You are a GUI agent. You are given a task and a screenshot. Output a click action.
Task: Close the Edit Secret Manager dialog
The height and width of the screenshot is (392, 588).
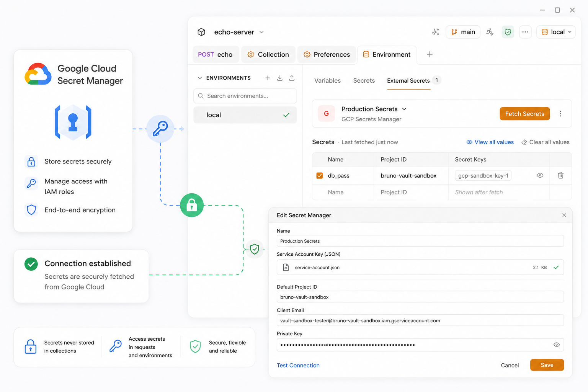(x=564, y=216)
